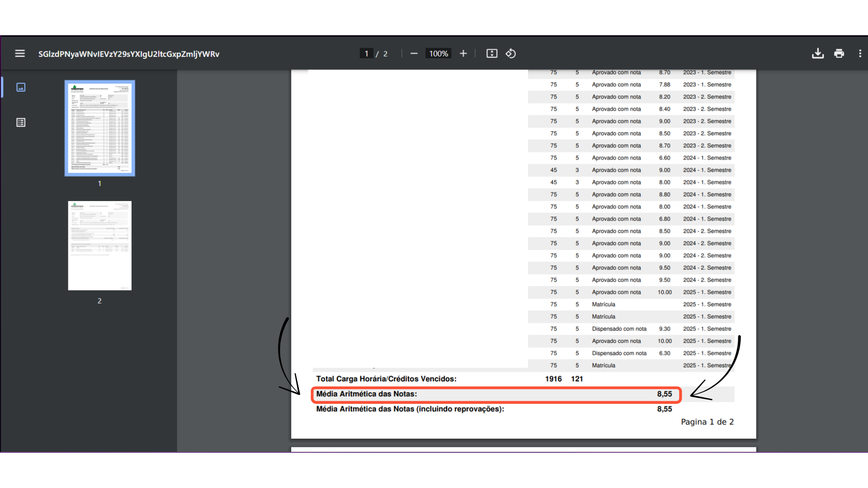Click the zoom out minus button
This screenshot has height=488, width=868.
(x=414, y=53)
